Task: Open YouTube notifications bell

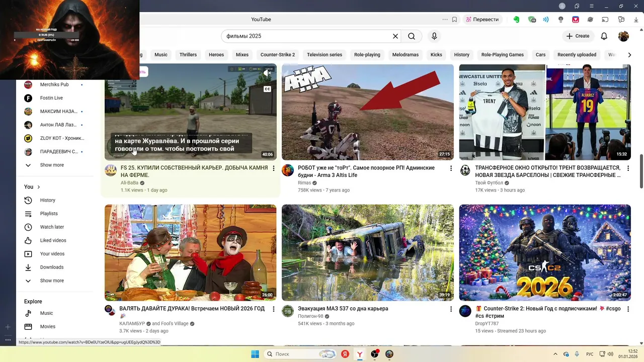Action: pyautogui.click(x=604, y=36)
